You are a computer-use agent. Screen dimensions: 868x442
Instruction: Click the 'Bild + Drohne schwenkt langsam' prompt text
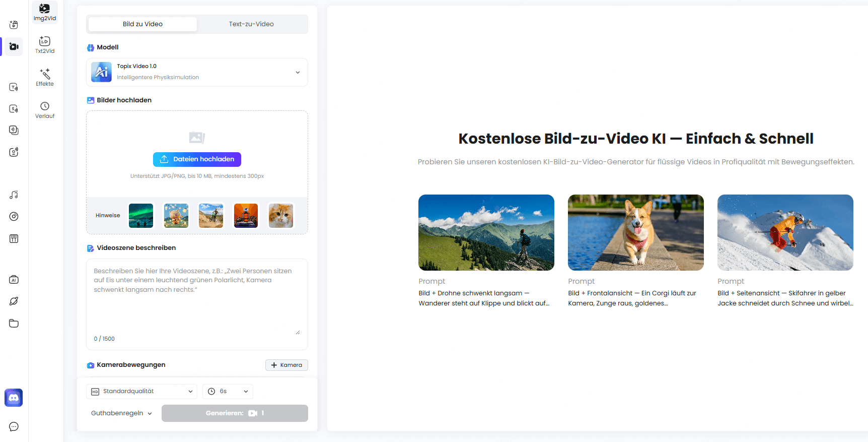[484, 298]
